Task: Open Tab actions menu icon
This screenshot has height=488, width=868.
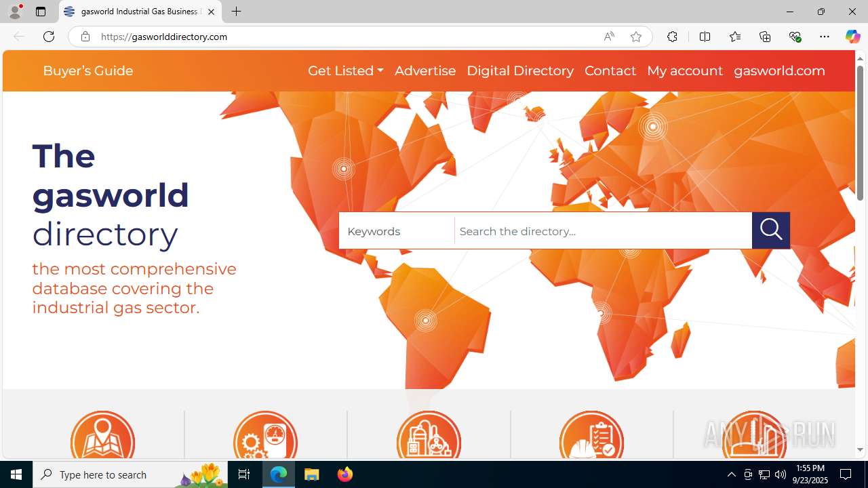Action: 41,12
